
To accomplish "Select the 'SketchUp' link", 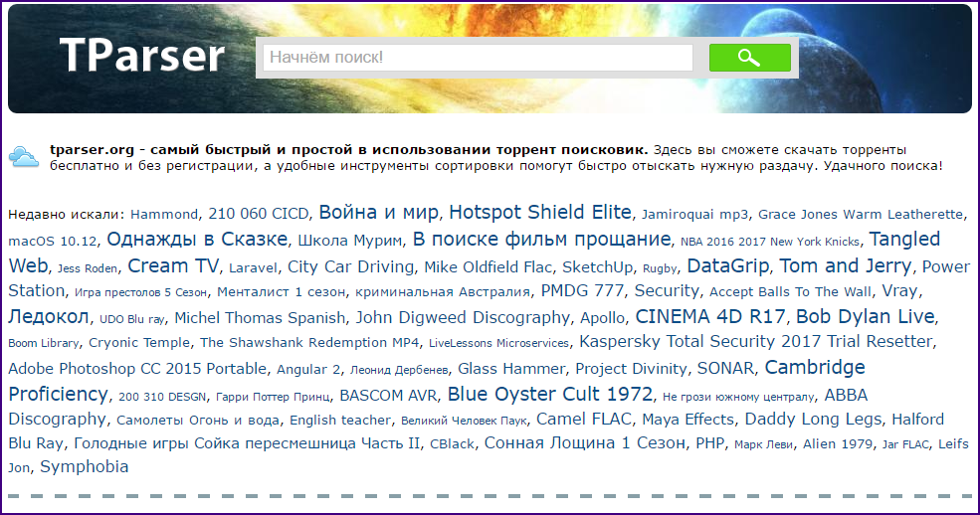I will tap(598, 267).
